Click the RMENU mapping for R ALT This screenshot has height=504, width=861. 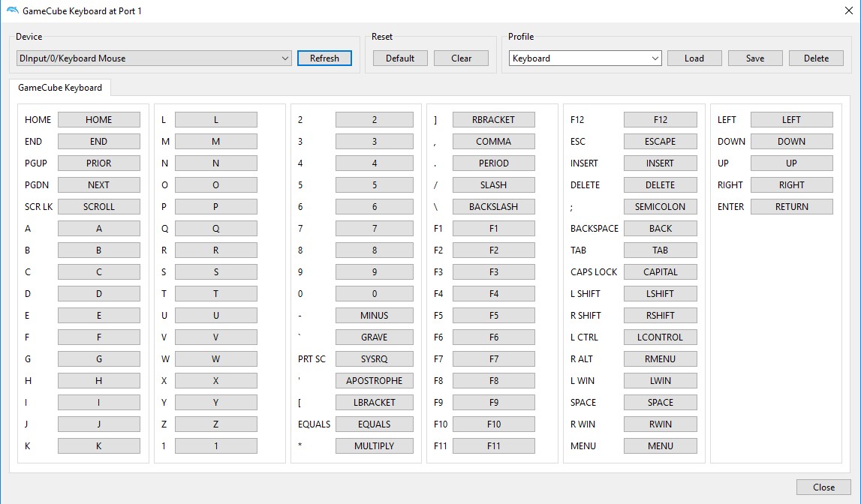661,358
